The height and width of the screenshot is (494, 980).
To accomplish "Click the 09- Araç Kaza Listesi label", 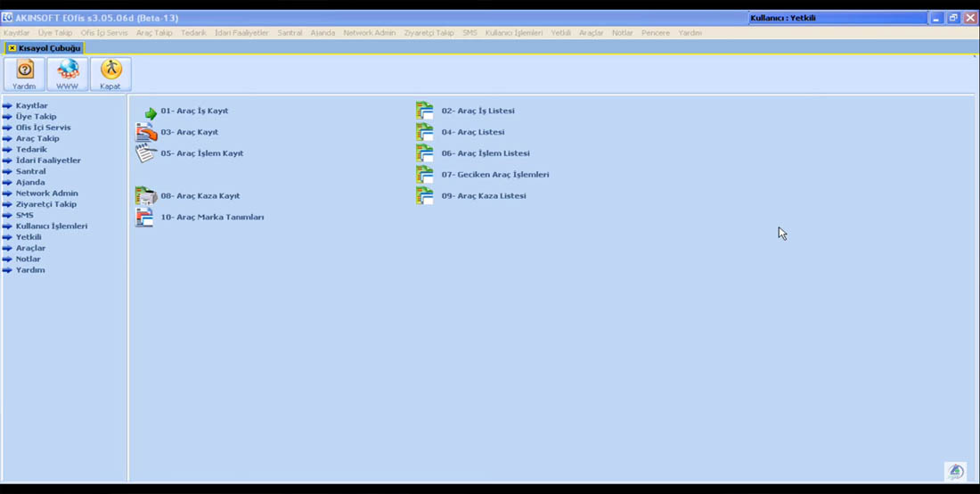I will (484, 195).
